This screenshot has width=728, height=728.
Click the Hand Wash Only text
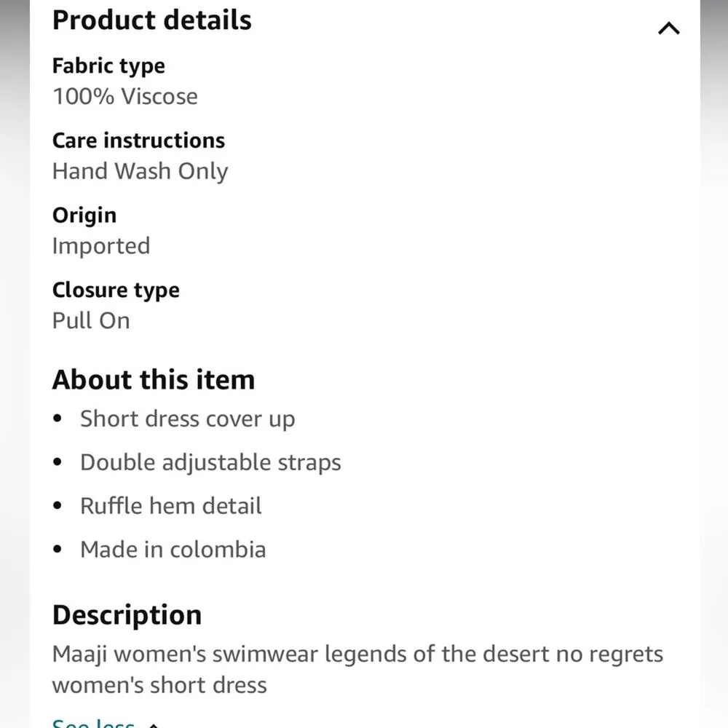(140, 172)
